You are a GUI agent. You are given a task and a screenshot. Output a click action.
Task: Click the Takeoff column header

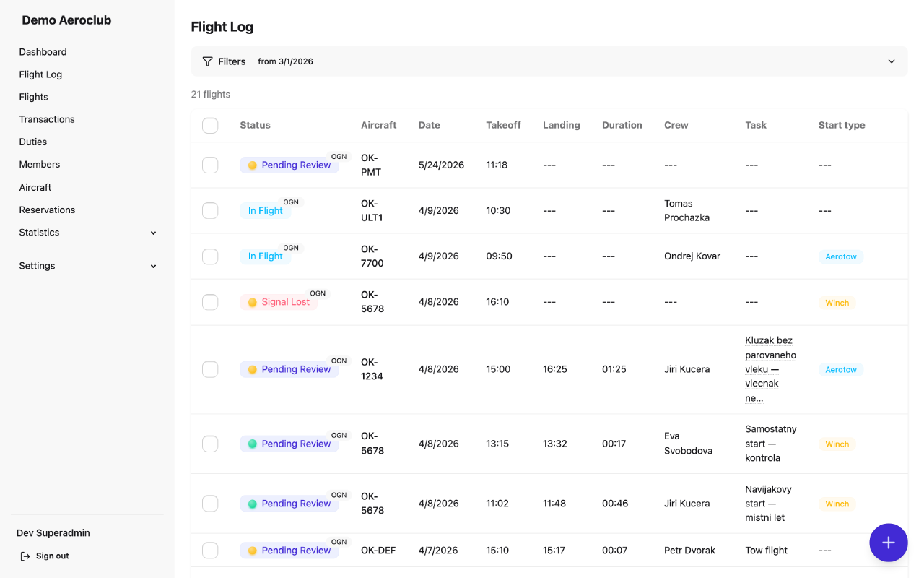point(503,126)
